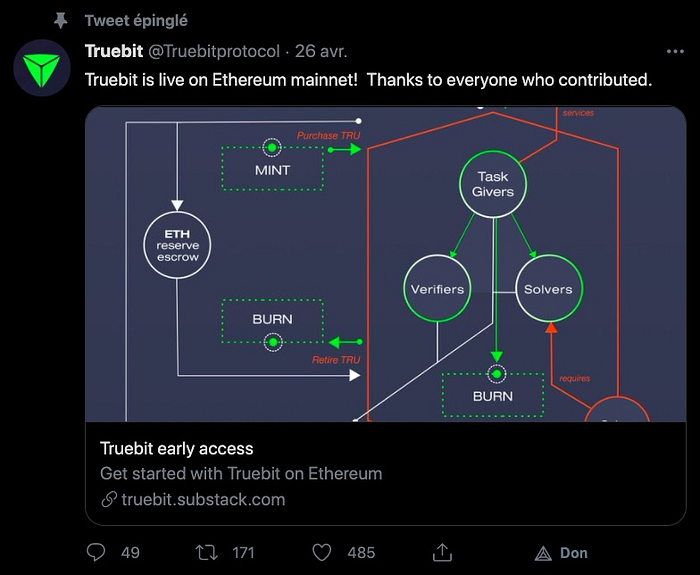The image size is (700, 575).
Task: Like the tweet with heart icon
Action: pyautogui.click(x=321, y=553)
